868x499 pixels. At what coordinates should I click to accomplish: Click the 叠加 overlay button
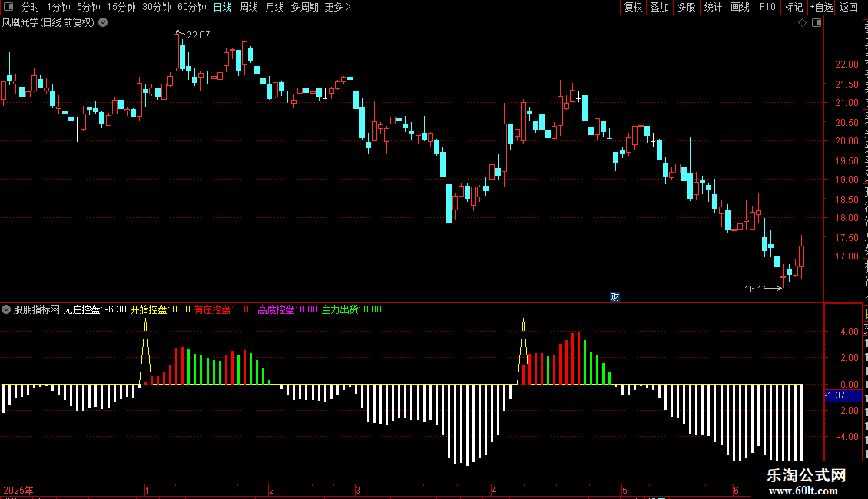659,7
